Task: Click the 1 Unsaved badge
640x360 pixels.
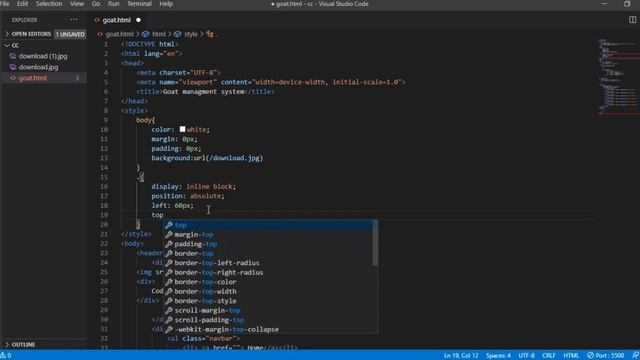Action: pyautogui.click(x=70, y=34)
